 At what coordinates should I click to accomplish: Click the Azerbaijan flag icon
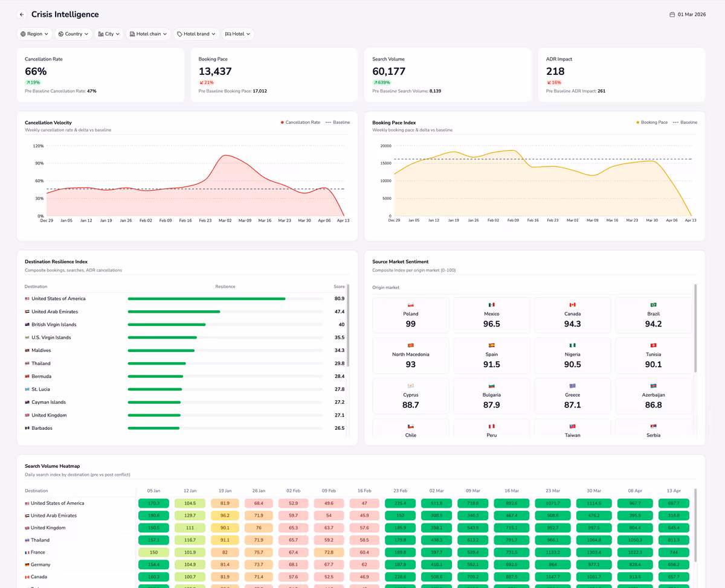(654, 386)
